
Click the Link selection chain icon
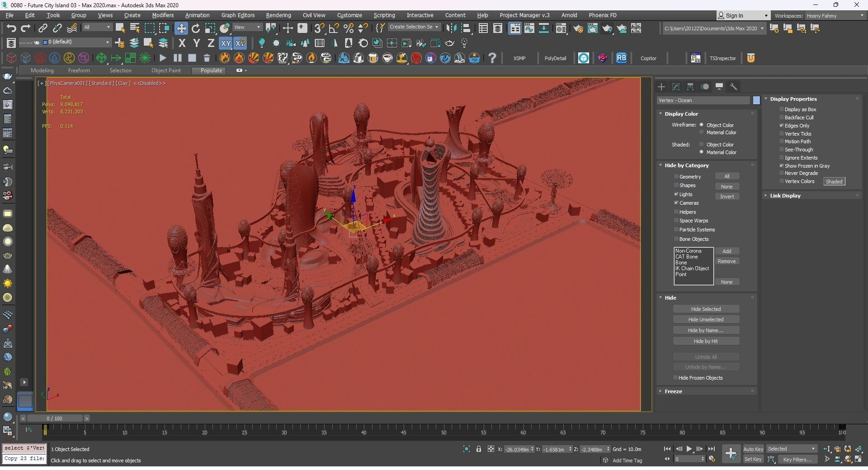point(42,28)
